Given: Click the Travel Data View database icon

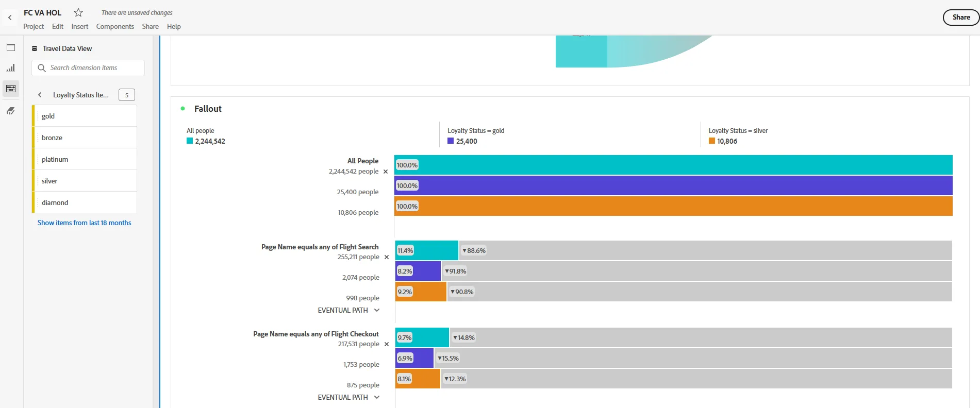Looking at the screenshot, I should pyautogui.click(x=35, y=48).
